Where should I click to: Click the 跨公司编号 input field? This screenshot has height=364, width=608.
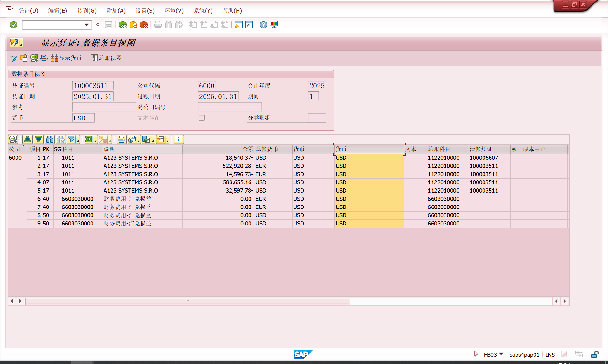click(230, 107)
